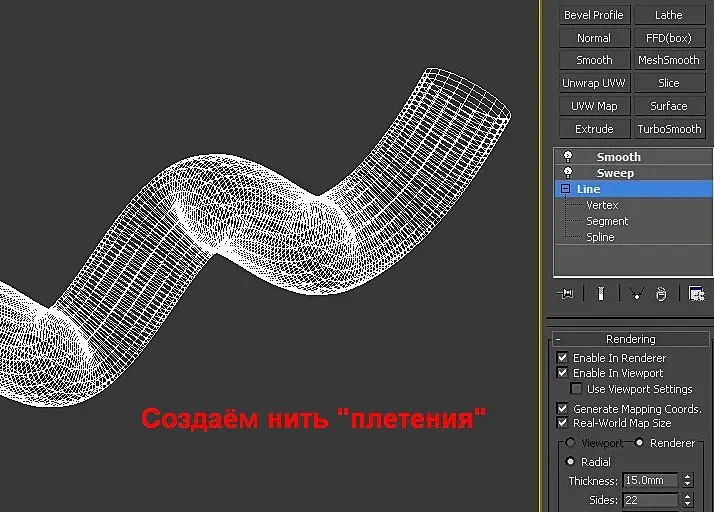Click the UVW Map button

tap(594, 106)
